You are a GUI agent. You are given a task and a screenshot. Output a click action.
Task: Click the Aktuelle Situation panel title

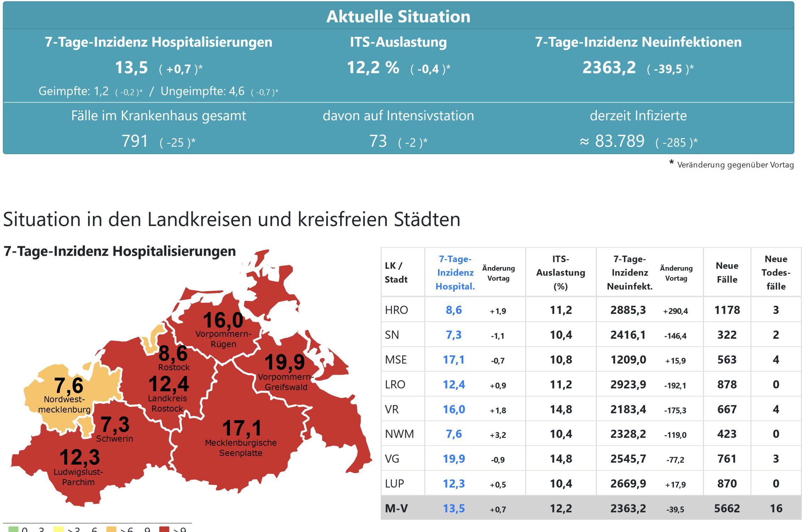[x=398, y=16]
